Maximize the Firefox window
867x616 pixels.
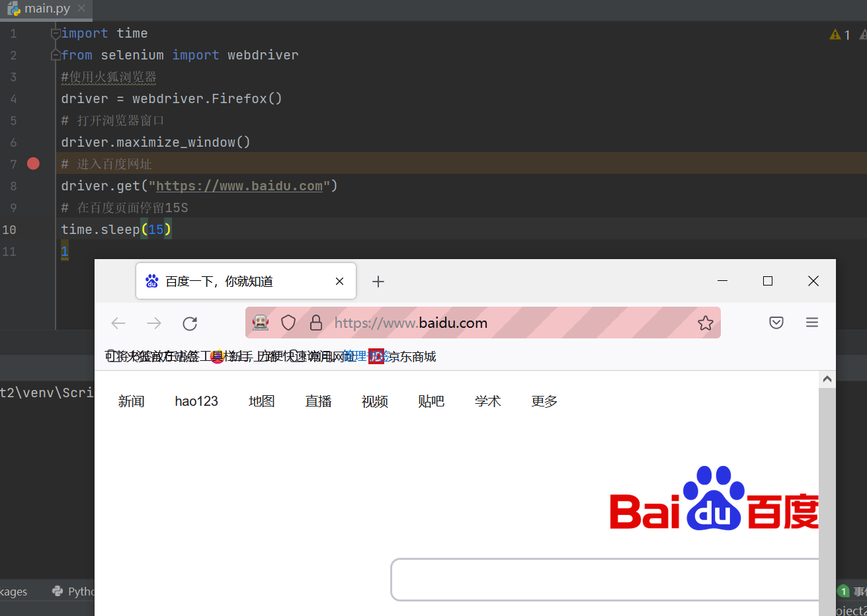[x=768, y=281]
